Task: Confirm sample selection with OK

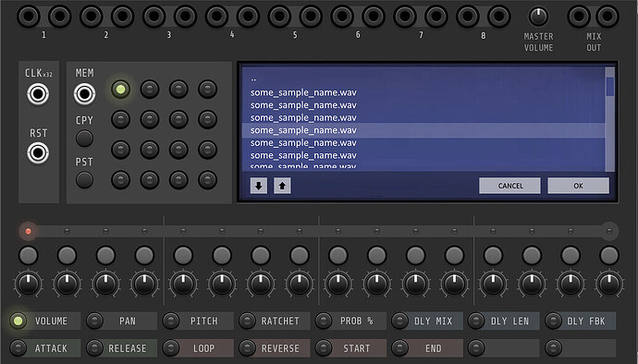Action: pyautogui.click(x=578, y=186)
